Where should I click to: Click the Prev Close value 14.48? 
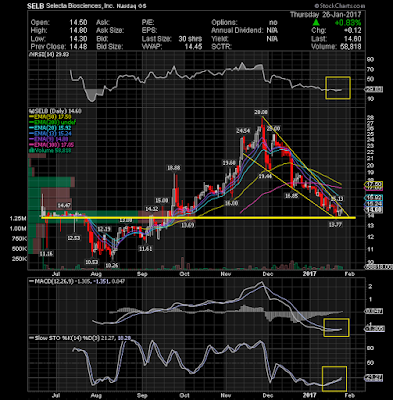coord(78,47)
